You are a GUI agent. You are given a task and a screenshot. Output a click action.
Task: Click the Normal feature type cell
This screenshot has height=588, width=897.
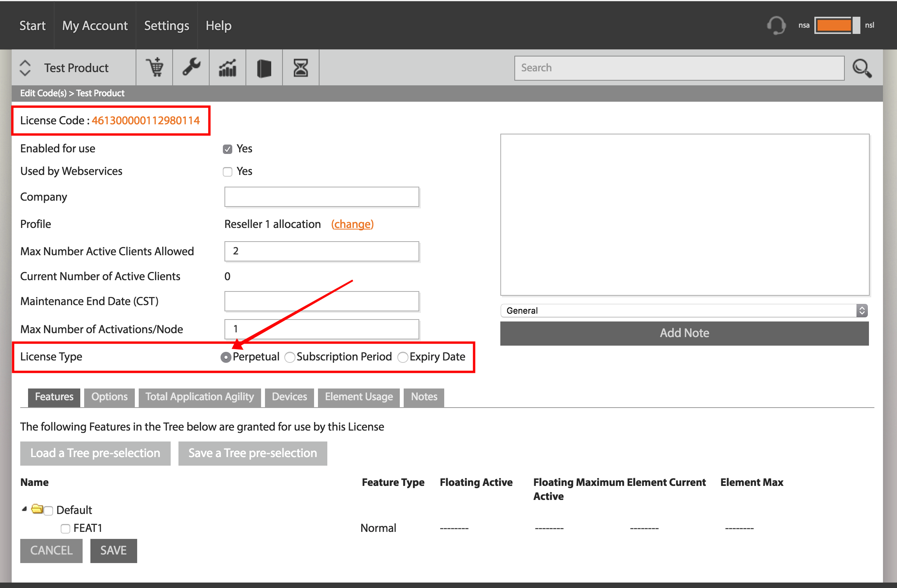[x=378, y=528]
